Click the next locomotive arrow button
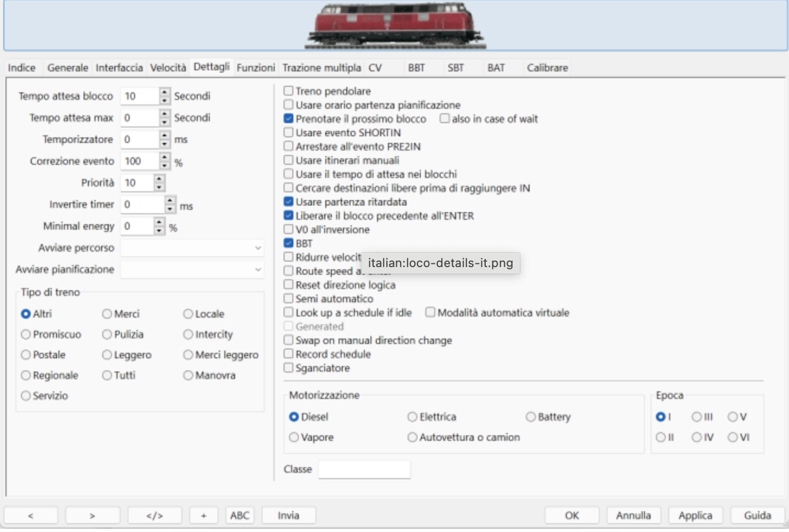This screenshot has width=789, height=532. point(92,516)
